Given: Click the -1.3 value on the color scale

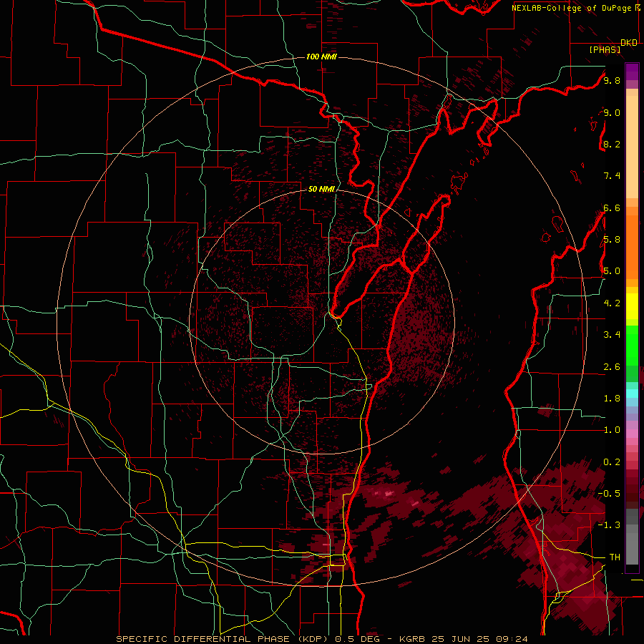Looking at the screenshot, I should (x=609, y=525).
